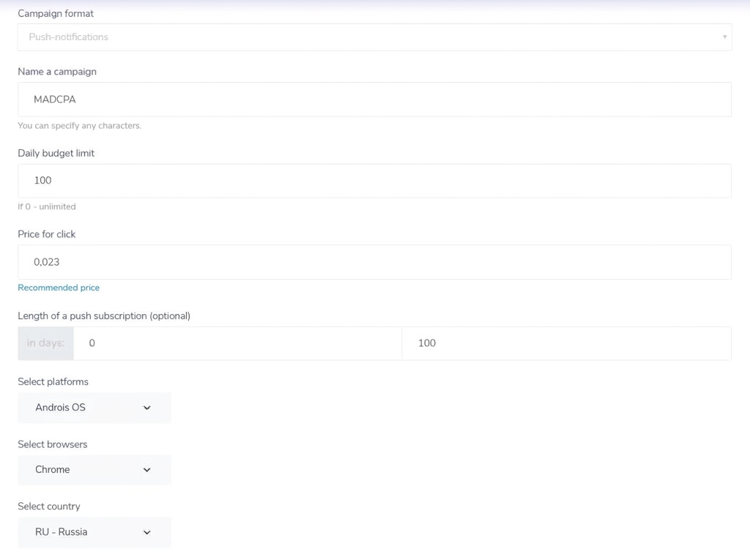
Task: Click the "Price for click" label
Action: click(x=47, y=234)
